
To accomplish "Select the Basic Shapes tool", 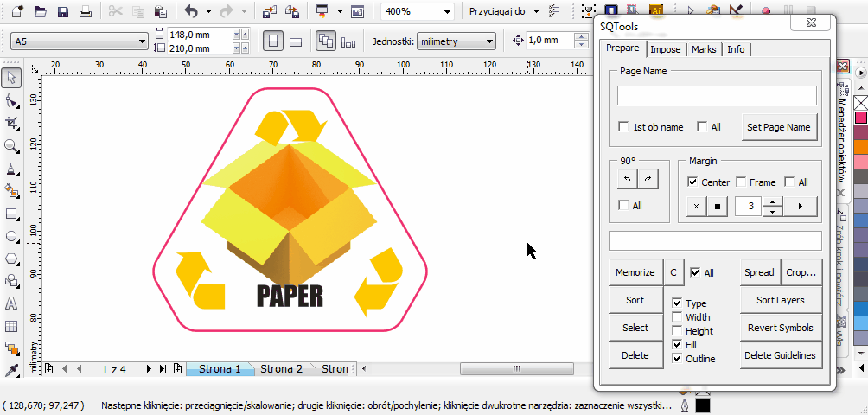I will 11,280.
